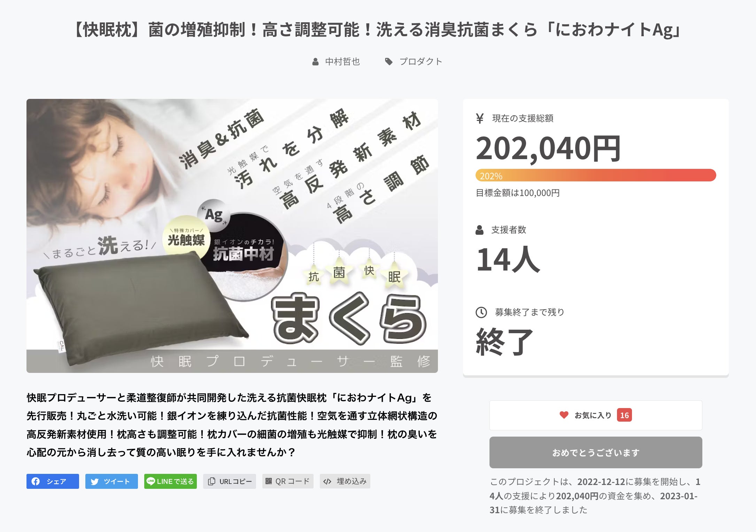The width and height of the screenshot is (756, 532).
Task: Click the Facebook icon on シェア button
Action: click(x=36, y=482)
